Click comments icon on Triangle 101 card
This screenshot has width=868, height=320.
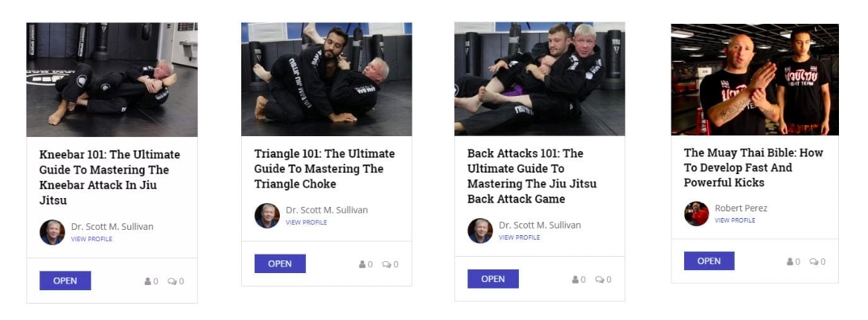point(386,265)
